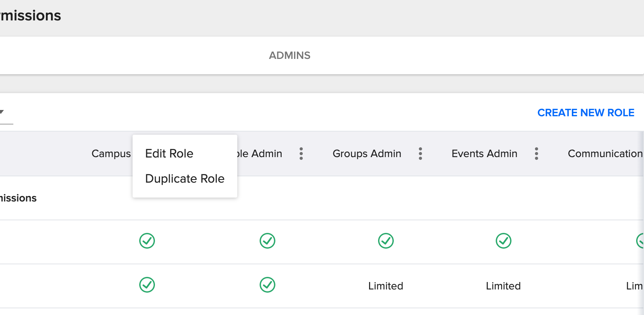Click second-row checkmark under Campus column
The height and width of the screenshot is (315, 644).
147,285
